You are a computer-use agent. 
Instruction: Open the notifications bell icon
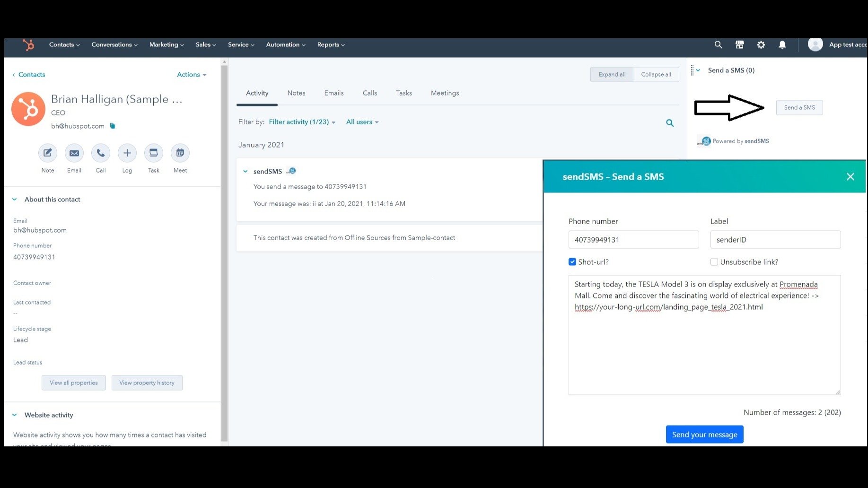[x=782, y=45]
